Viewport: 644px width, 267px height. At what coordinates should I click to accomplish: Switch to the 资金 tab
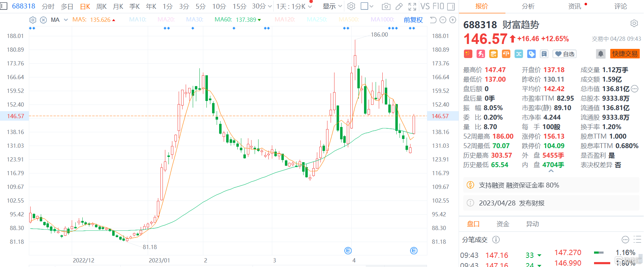pos(503,224)
